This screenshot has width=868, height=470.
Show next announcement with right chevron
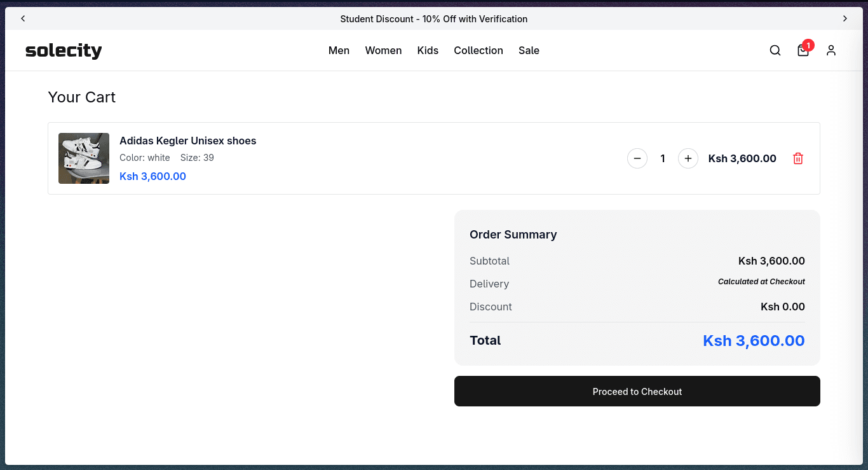point(845,18)
